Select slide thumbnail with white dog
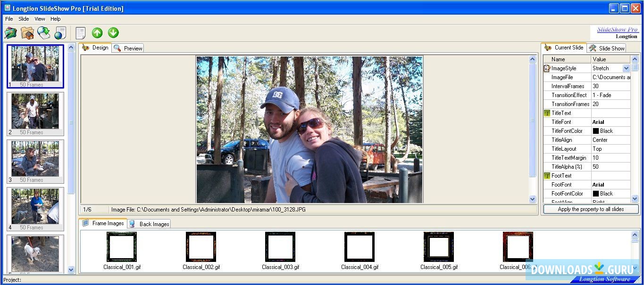This screenshot has height=285, width=644. (35, 254)
